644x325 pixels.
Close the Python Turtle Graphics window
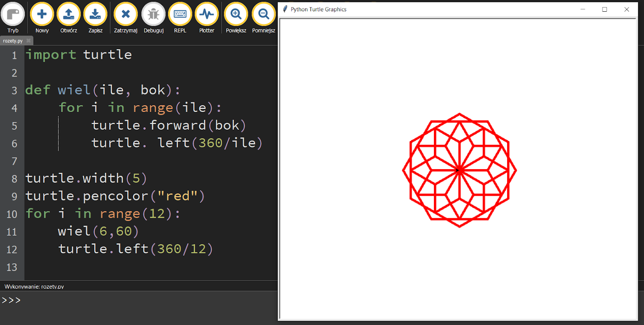coord(627,9)
